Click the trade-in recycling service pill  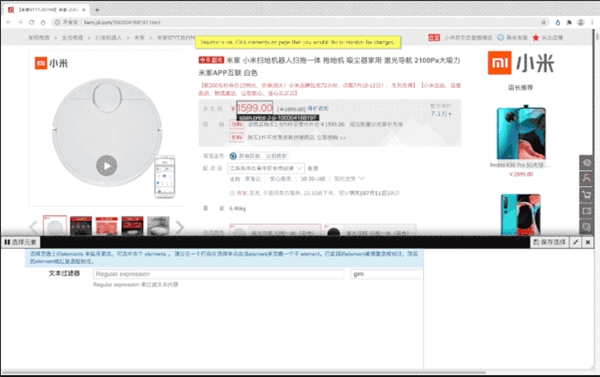click(x=259, y=156)
